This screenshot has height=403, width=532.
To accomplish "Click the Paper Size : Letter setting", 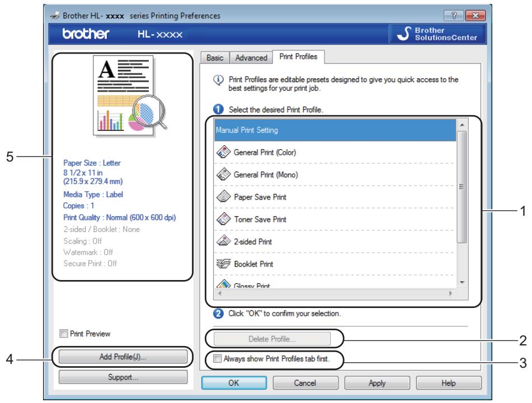I will click(x=92, y=163).
